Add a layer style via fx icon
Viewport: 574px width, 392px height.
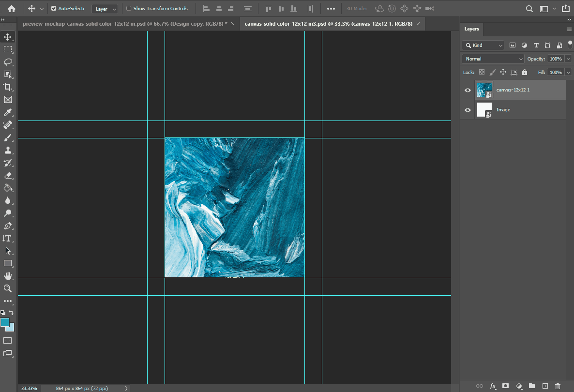tap(493, 386)
